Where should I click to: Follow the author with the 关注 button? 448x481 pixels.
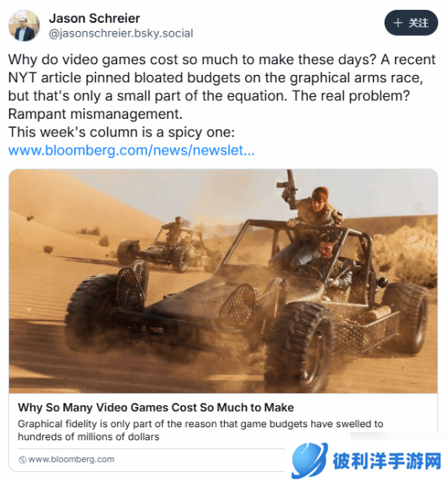click(411, 23)
